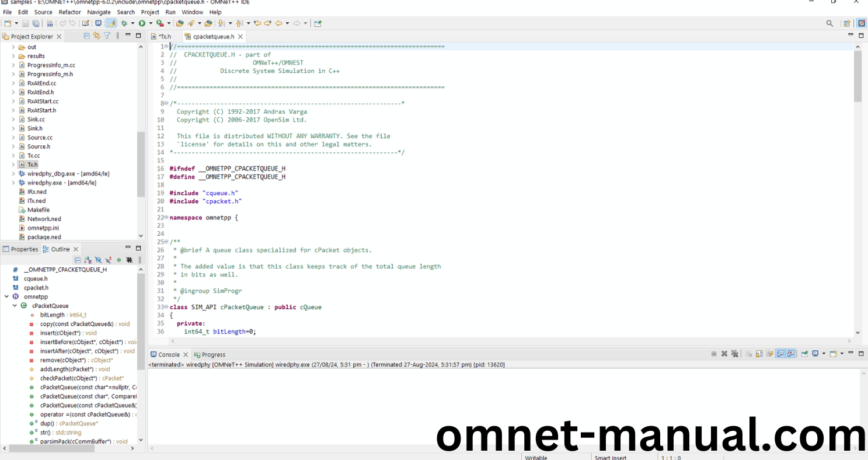Toggle Scroll Lock in the Console
The height and width of the screenshot is (460, 868).
coord(759,354)
